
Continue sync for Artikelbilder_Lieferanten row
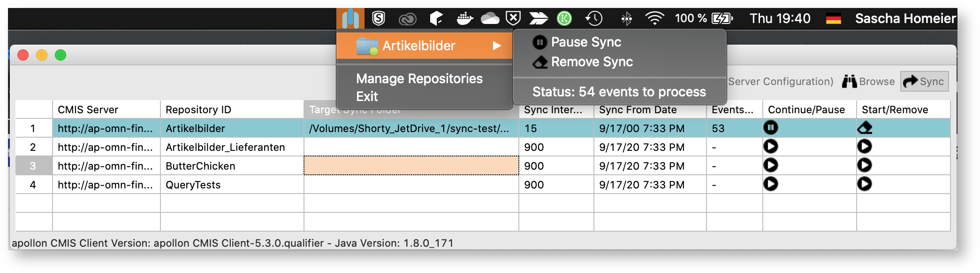coord(770,147)
